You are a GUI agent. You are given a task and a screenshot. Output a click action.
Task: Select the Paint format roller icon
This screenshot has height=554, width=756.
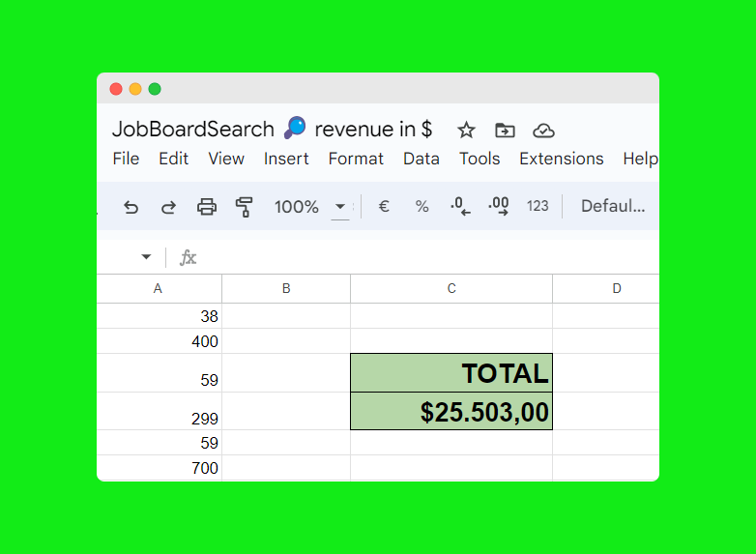click(244, 207)
